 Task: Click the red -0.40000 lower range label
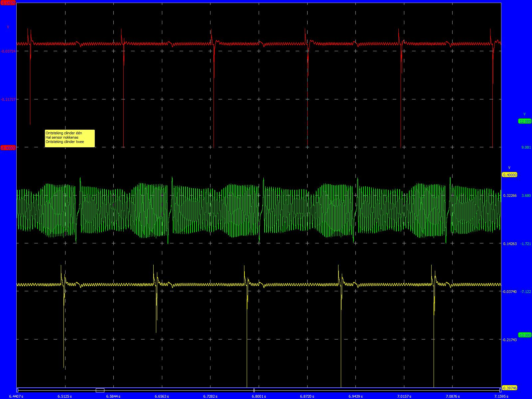[x=8, y=148]
